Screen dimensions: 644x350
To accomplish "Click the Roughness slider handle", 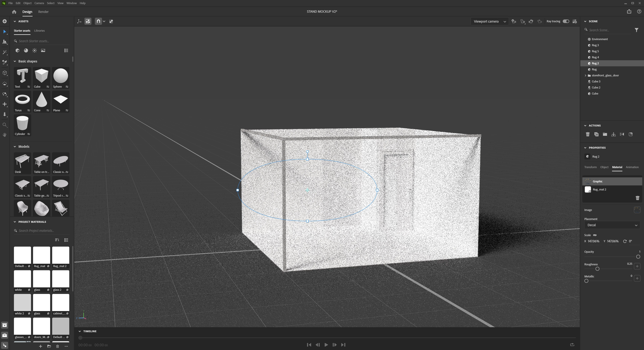I will coord(598,269).
